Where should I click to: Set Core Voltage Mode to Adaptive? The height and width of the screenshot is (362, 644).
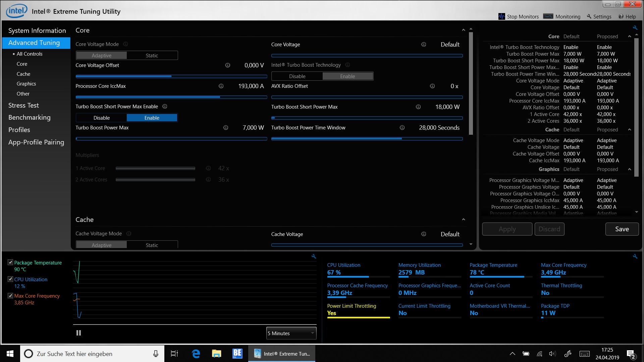(x=102, y=56)
